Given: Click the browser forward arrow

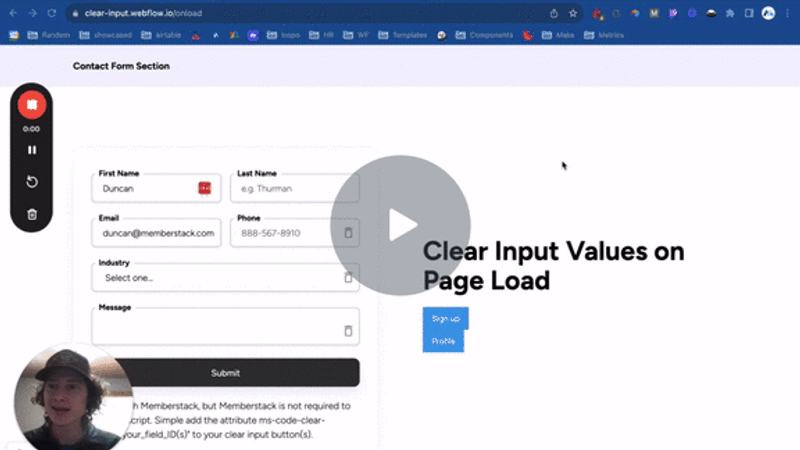Looking at the screenshot, I should click(33, 13).
